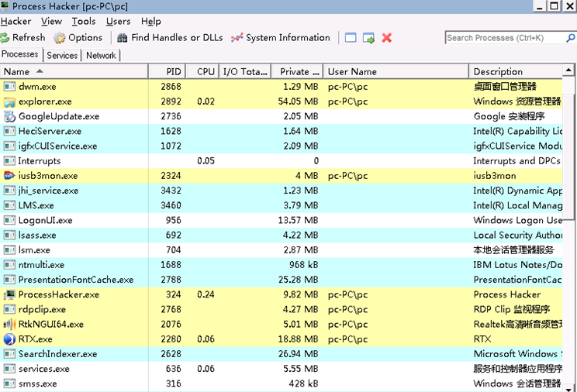The height and width of the screenshot is (392, 577).
Task: Click the ntmulti.exe process icon
Action: click(9, 265)
